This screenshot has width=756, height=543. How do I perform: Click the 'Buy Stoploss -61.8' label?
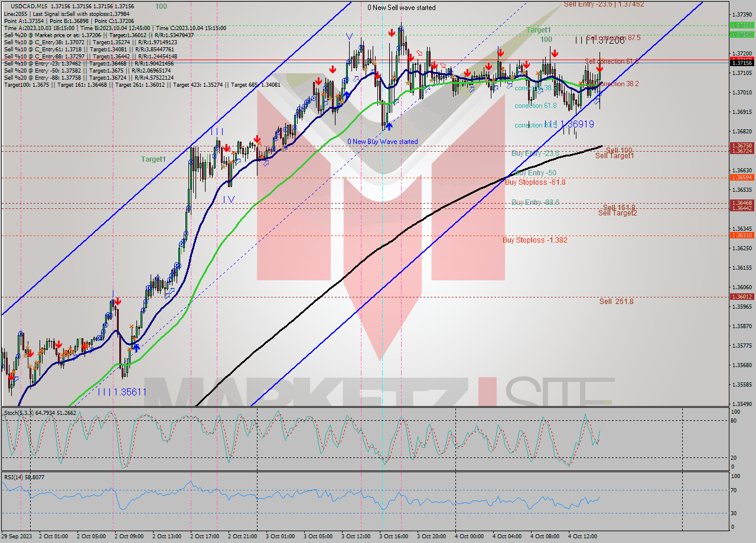click(x=535, y=182)
